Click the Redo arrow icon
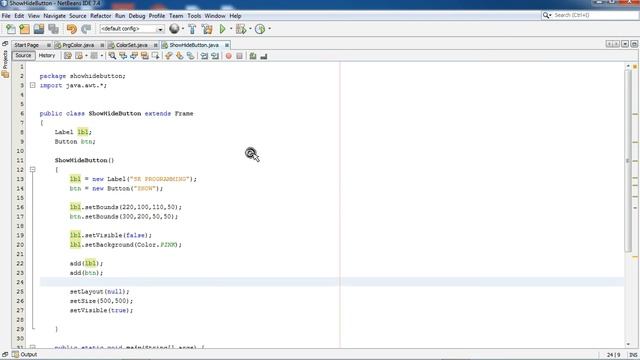Screen dimensions: 640x360 pyautogui.click(x=86, y=29)
